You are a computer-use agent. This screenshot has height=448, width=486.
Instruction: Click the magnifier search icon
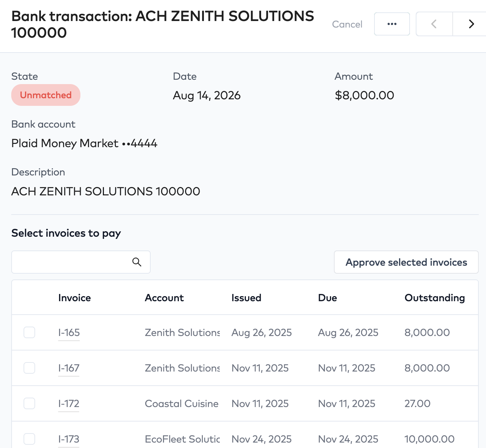[x=137, y=262]
